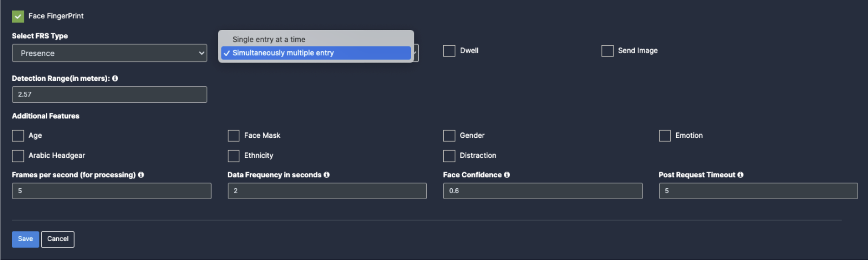The width and height of the screenshot is (868, 260).
Task: Click info icon beside Detection Range label
Action: pos(115,78)
